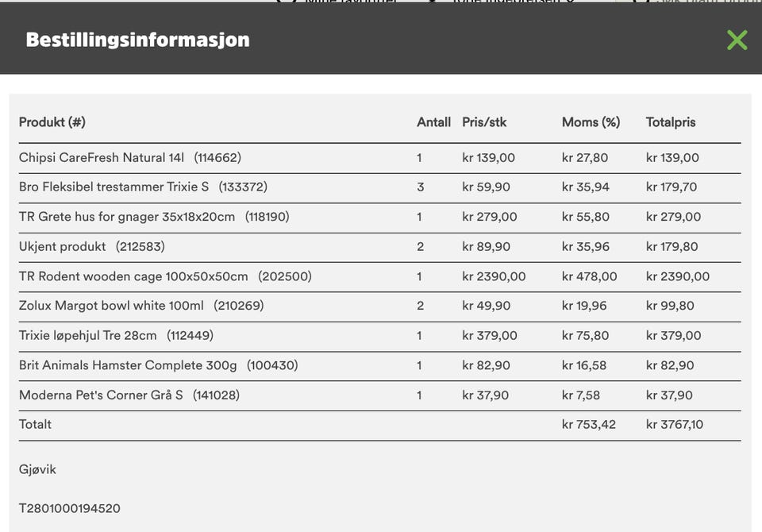Select the Chipsi CareFresh Natural 14l row
Image resolution: width=762 pixels, height=532 pixels.
[x=379, y=158]
